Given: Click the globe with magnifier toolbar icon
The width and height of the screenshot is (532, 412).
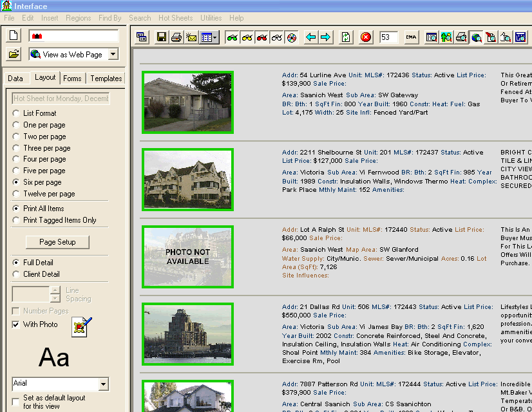Looking at the screenshot, I should tap(476, 37).
